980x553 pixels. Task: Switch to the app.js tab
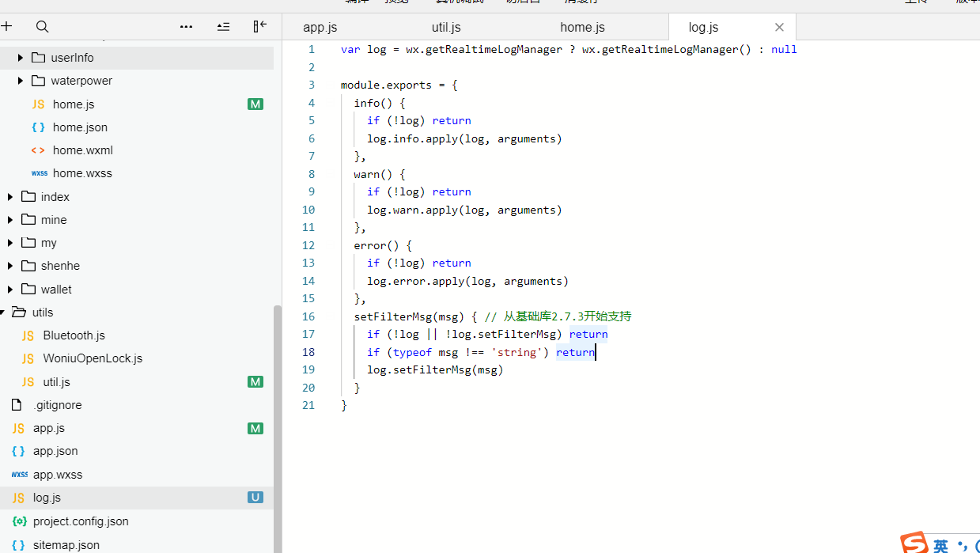click(x=320, y=27)
